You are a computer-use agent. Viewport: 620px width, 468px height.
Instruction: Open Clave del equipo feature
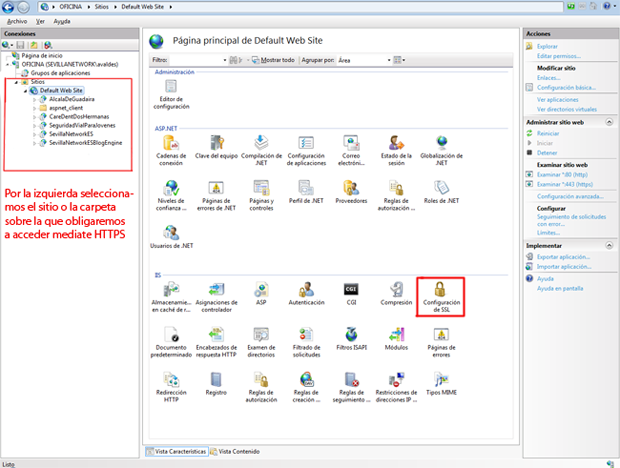pyautogui.click(x=216, y=147)
